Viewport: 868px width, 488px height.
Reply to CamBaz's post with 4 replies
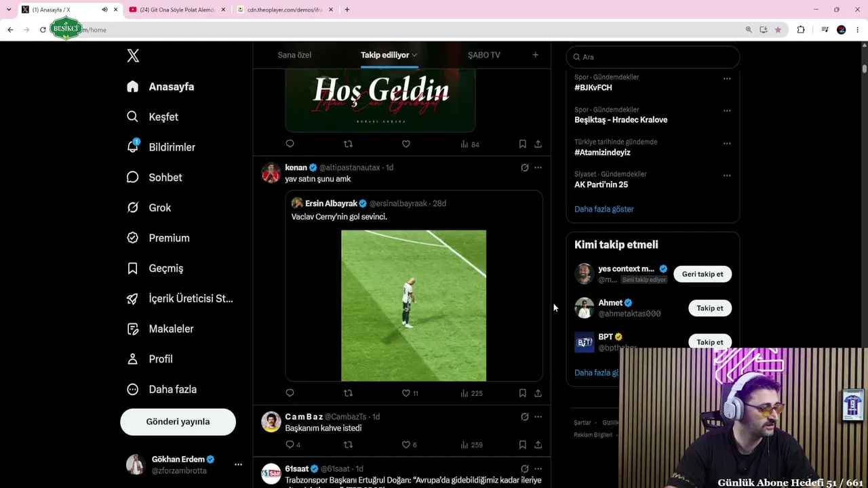pos(293,445)
